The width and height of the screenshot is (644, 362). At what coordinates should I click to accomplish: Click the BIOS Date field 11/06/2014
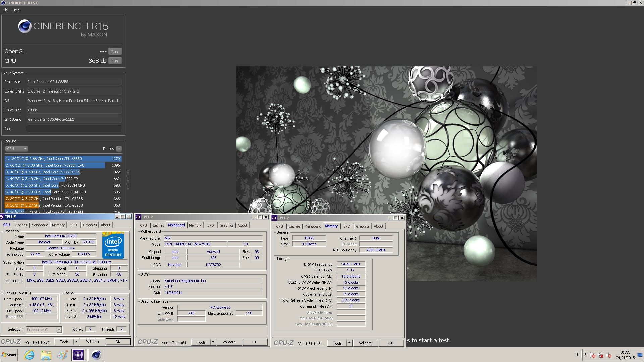click(213, 293)
